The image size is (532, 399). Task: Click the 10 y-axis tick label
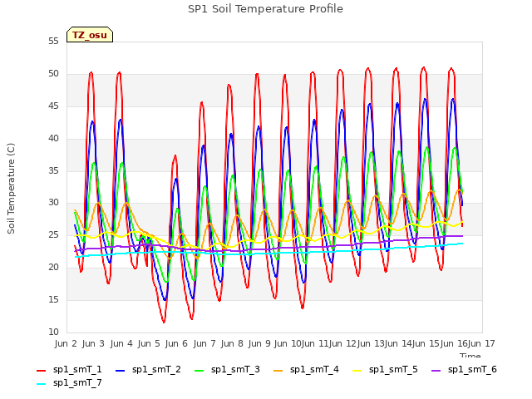coord(53,332)
